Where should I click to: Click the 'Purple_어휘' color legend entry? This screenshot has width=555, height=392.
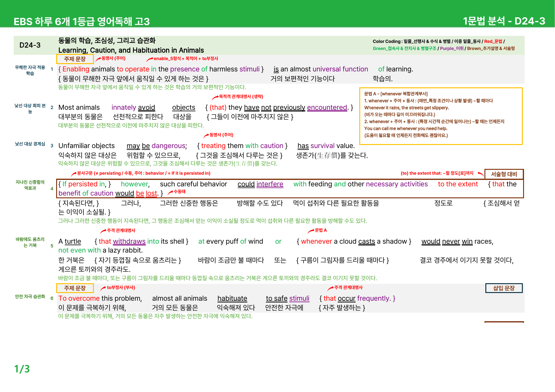452,48
